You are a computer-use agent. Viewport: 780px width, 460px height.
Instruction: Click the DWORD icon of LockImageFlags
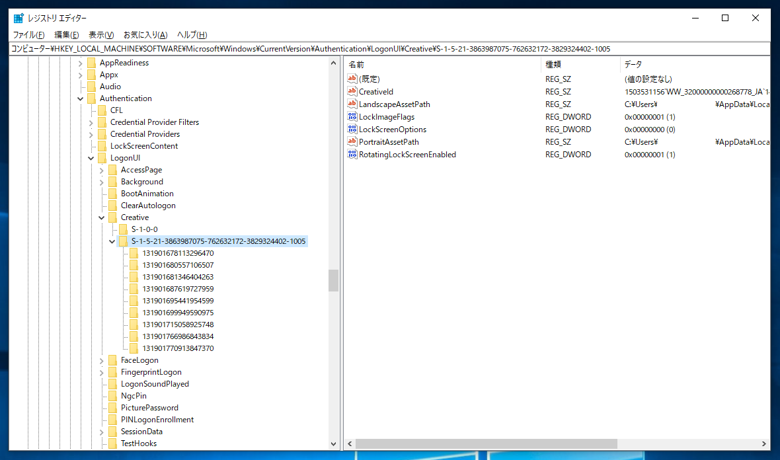pyautogui.click(x=352, y=116)
